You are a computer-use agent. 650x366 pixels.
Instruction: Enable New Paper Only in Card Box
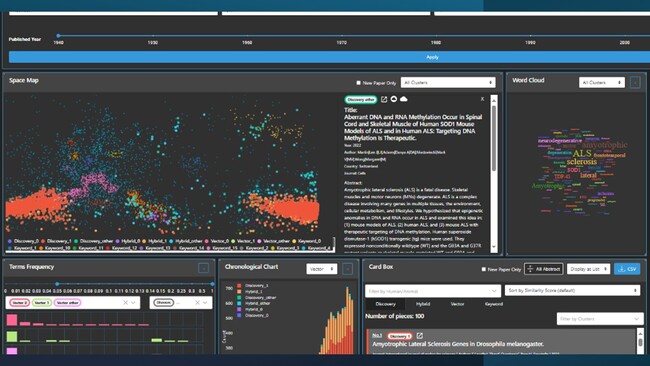point(483,269)
